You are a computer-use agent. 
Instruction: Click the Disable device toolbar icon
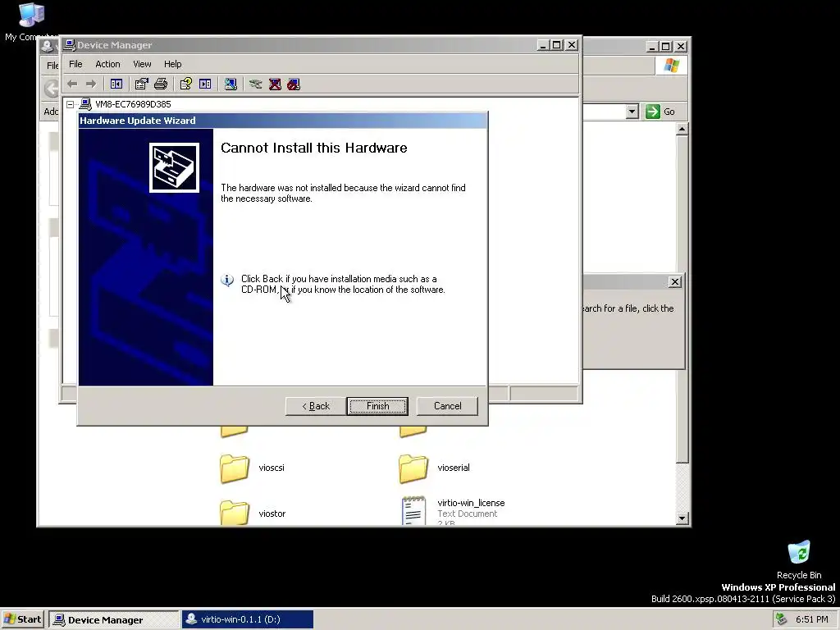(294, 84)
